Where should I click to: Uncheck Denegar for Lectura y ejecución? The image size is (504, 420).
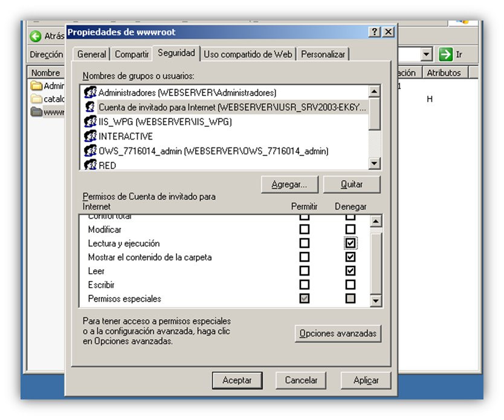click(350, 243)
